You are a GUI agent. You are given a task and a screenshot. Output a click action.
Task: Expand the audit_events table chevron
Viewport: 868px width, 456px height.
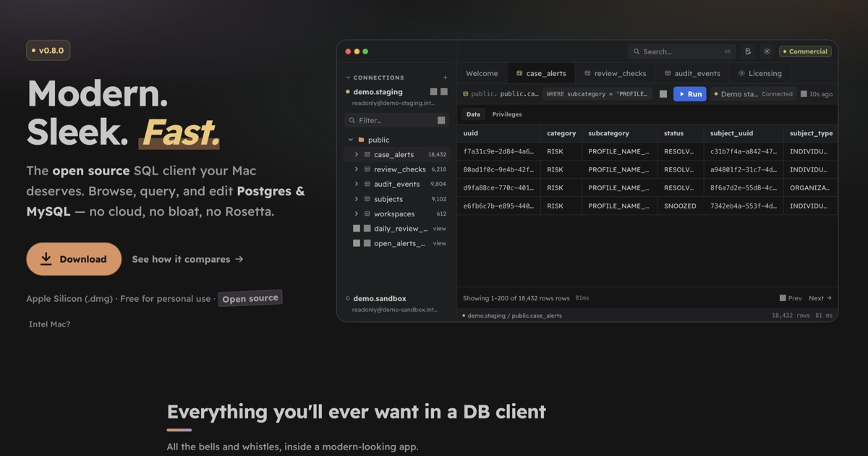pos(357,184)
